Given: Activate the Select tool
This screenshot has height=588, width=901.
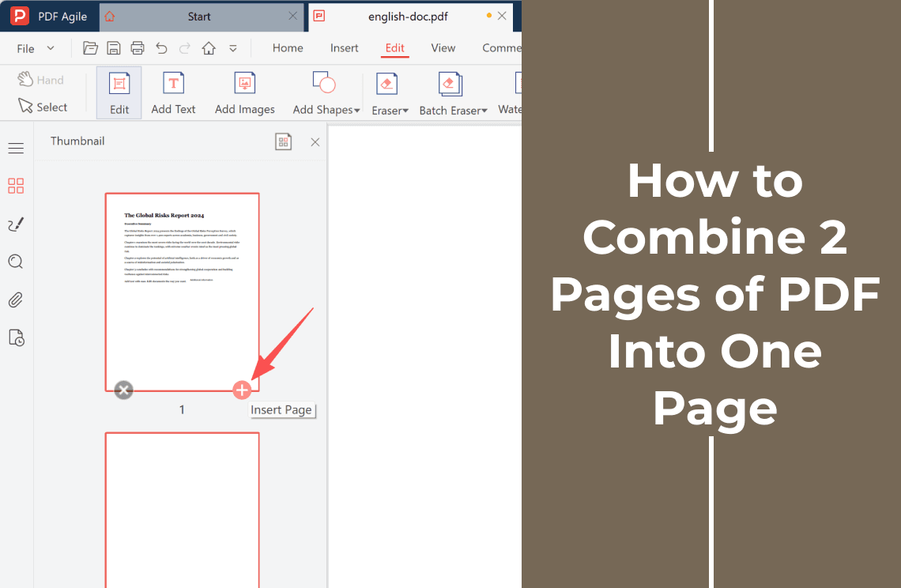Looking at the screenshot, I should 43,107.
